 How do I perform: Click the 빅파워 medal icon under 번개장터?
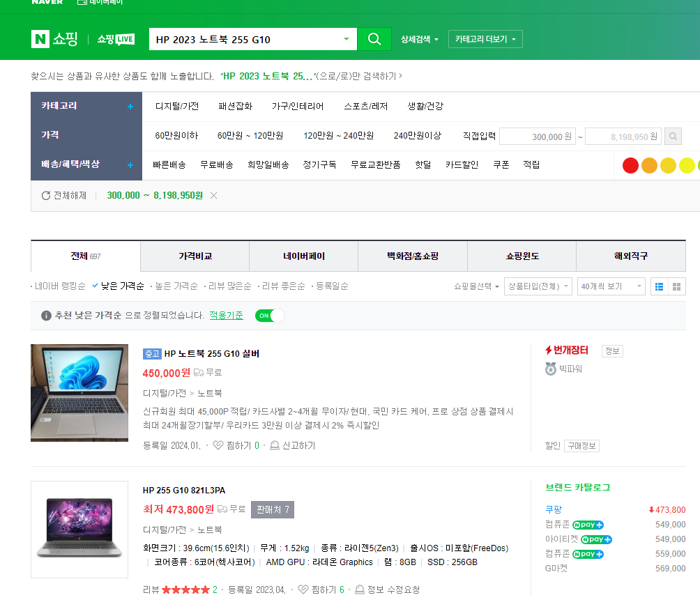550,367
